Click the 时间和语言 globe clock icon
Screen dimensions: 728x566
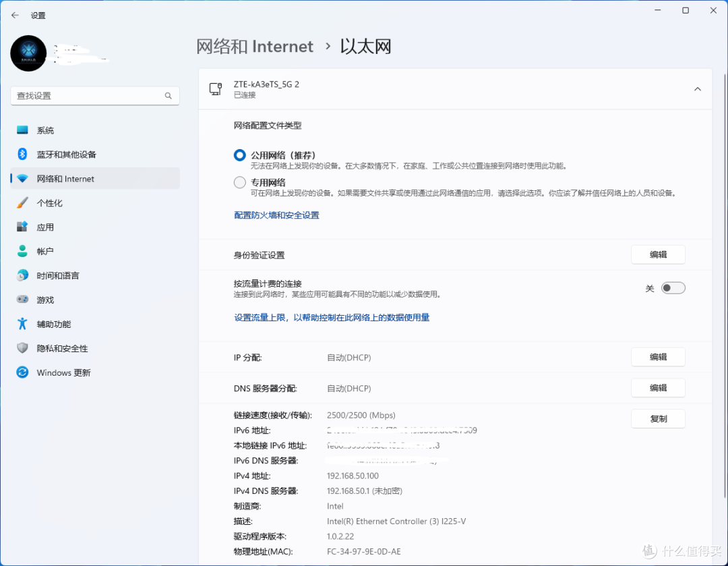pyautogui.click(x=22, y=275)
